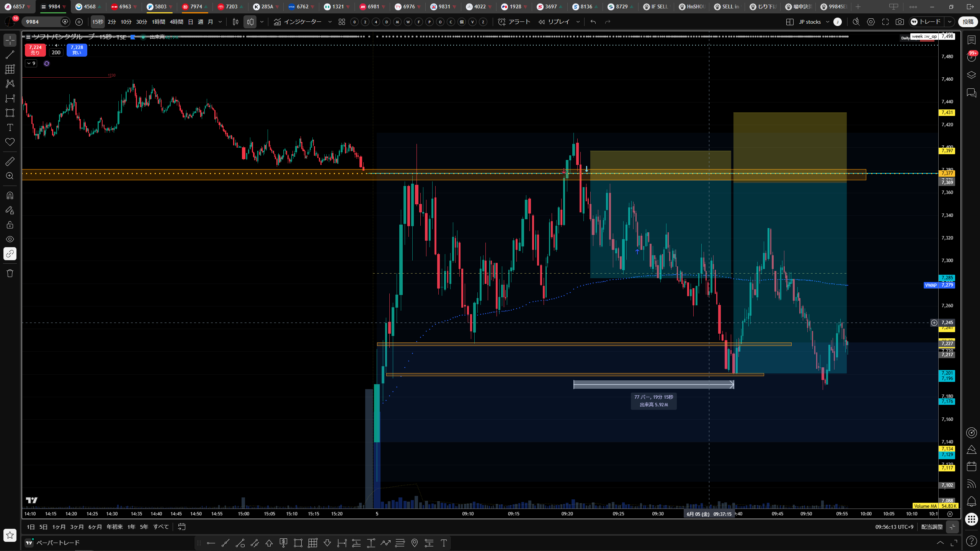
Task: Click the 投稿 publish button
Action: 968,22
